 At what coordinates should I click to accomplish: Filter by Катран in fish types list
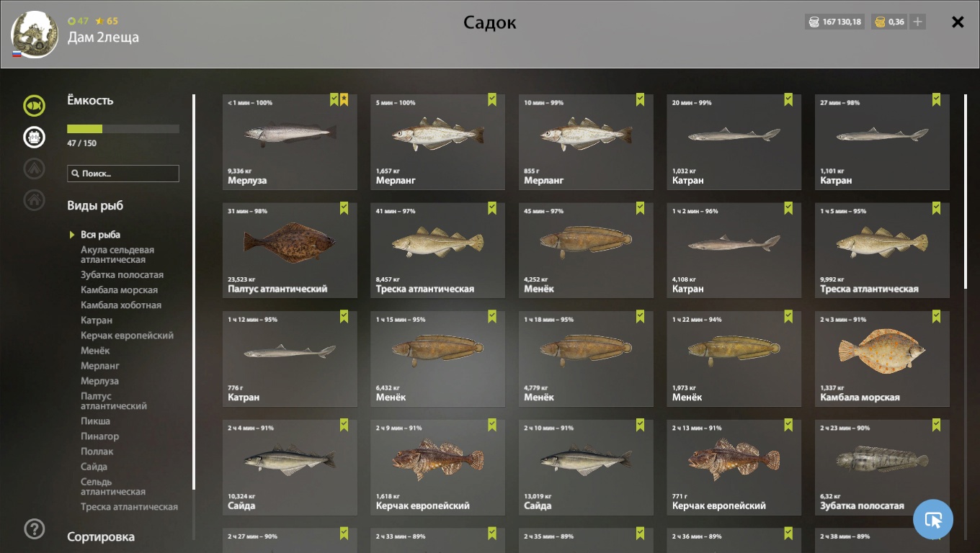(97, 320)
